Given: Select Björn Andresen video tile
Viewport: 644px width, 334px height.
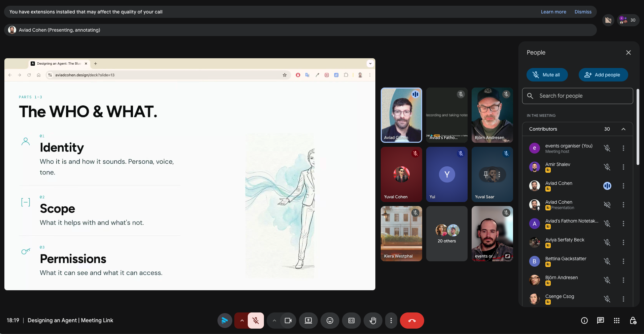Looking at the screenshot, I should [492, 115].
